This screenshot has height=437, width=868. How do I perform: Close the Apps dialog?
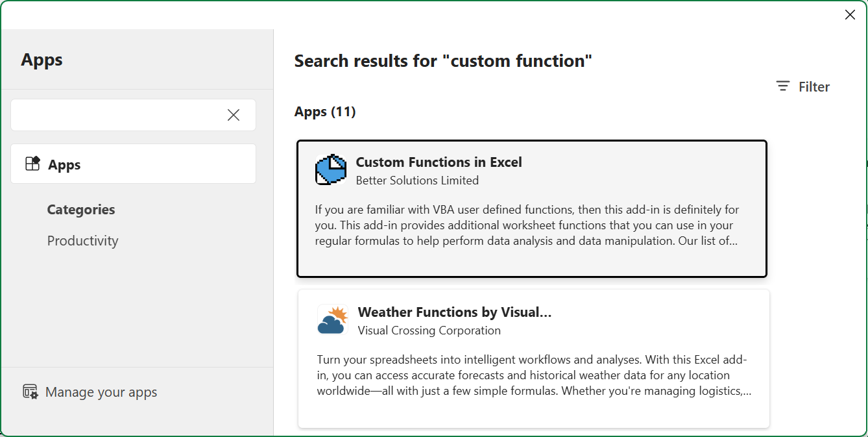pyautogui.click(x=849, y=15)
